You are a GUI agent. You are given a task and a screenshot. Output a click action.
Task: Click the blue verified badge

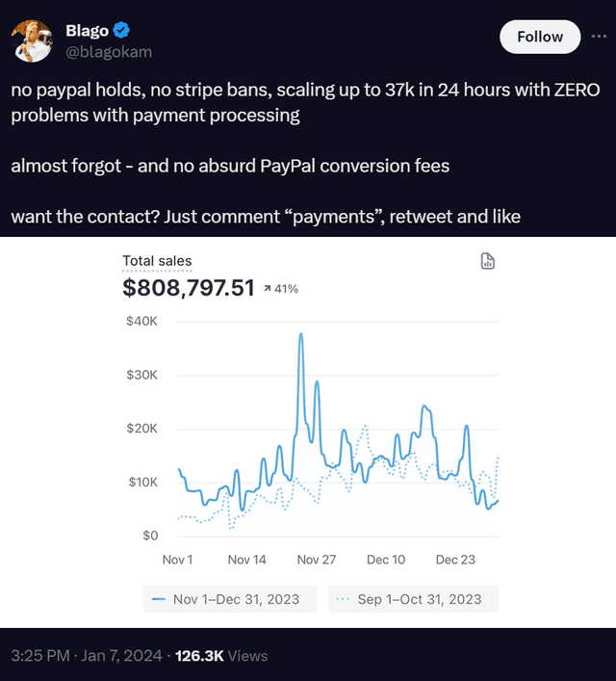tap(121, 31)
